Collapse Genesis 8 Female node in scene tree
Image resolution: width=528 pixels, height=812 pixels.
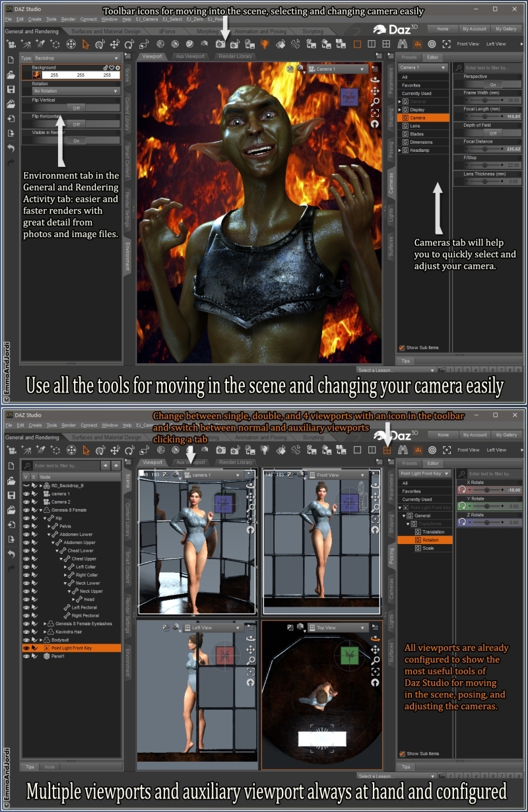click(41, 510)
